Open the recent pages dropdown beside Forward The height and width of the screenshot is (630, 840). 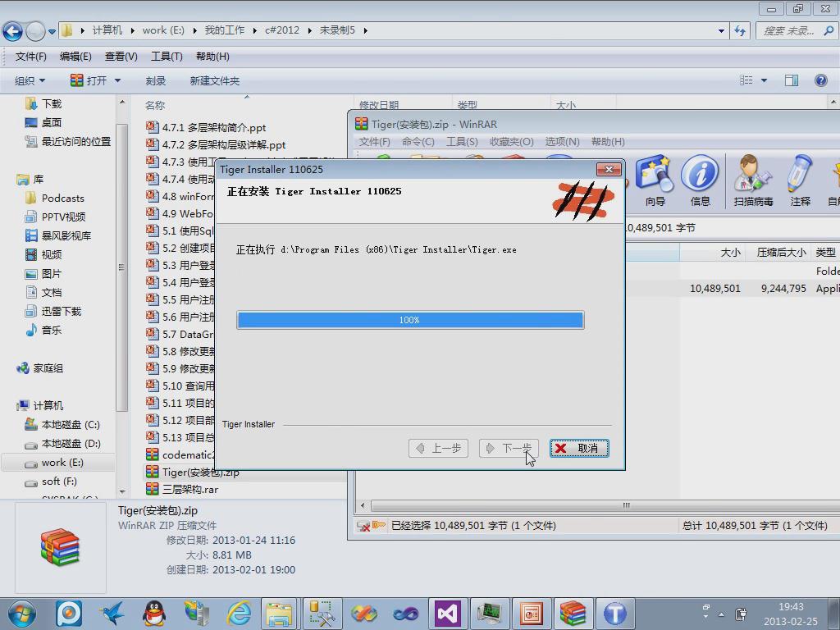(x=52, y=32)
